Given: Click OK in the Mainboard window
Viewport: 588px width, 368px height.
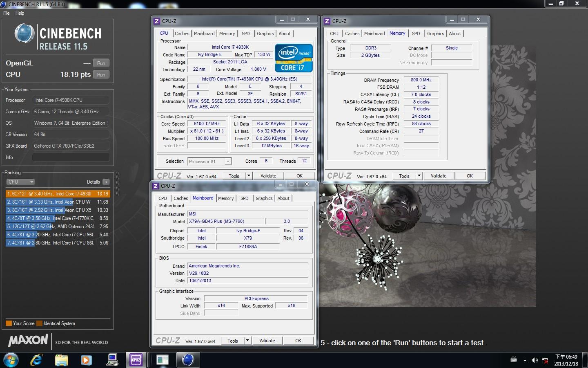Looking at the screenshot, I should tap(298, 341).
